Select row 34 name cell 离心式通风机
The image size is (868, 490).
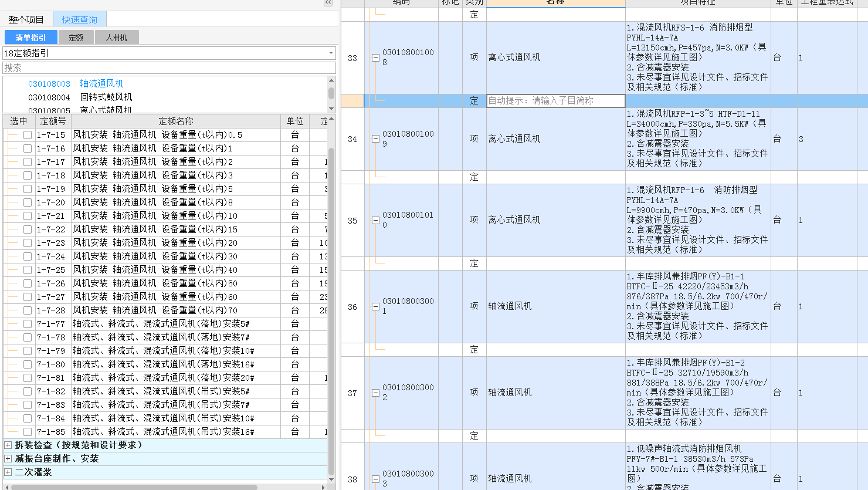556,139
